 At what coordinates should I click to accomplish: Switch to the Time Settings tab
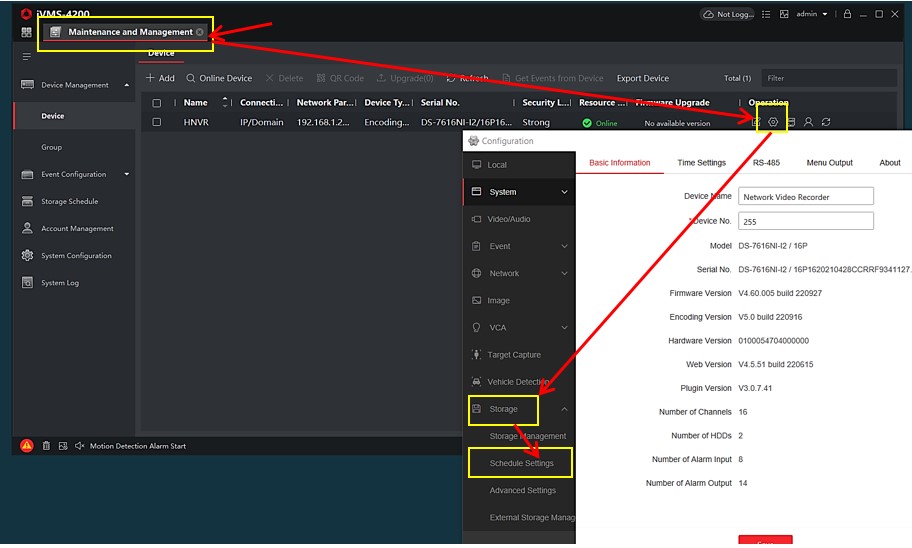coord(701,163)
